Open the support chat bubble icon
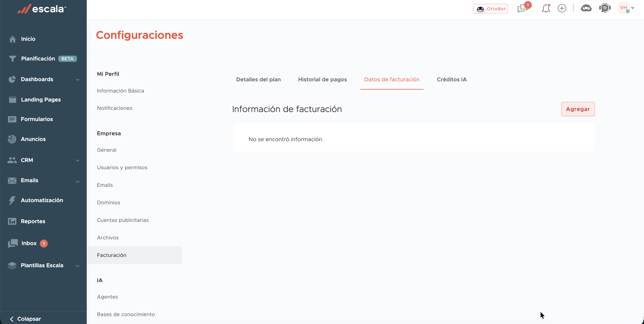Screen dimensions: 644x324 tap(605, 9)
